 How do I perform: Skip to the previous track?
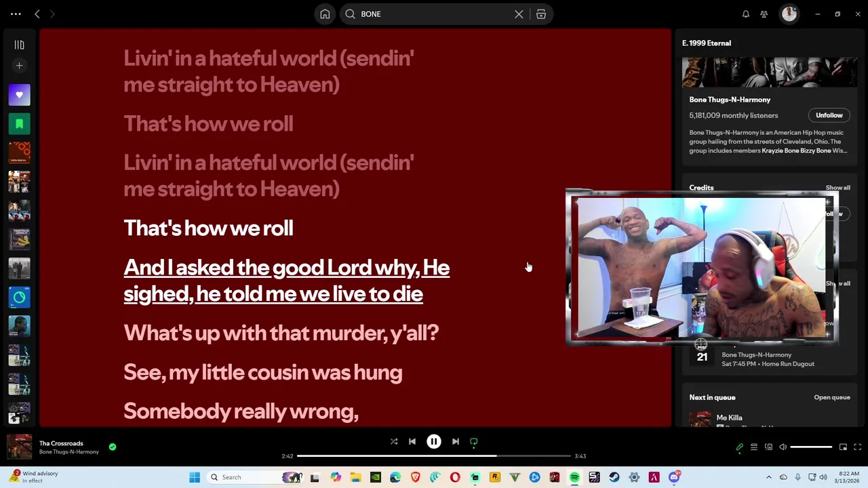412,442
